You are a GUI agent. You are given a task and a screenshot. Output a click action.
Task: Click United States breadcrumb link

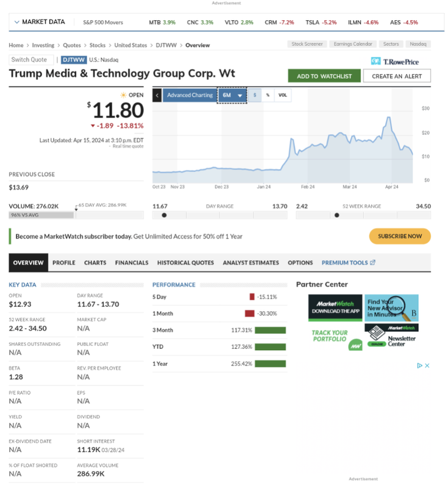[130, 45]
